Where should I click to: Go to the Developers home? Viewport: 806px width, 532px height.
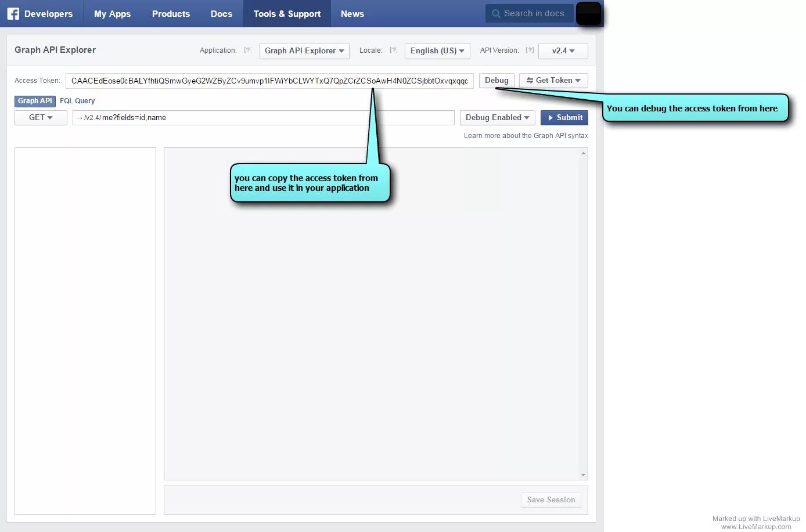pyautogui.click(x=48, y=13)
